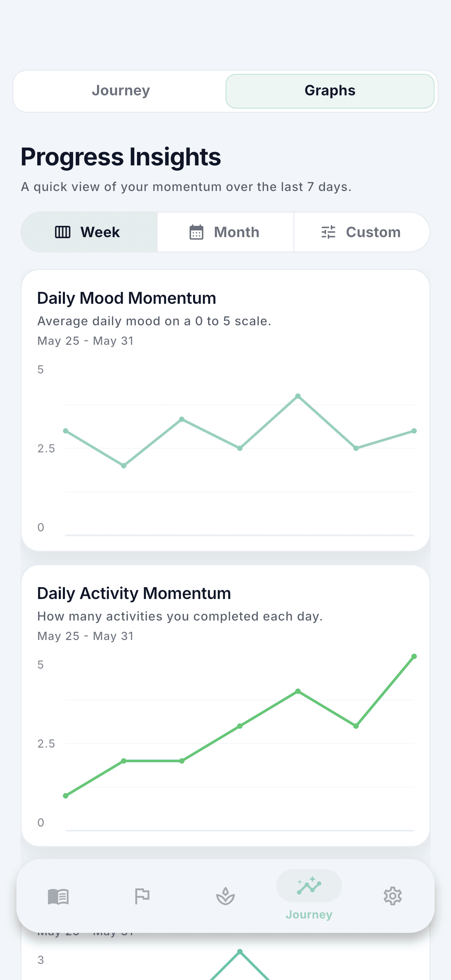Screen dimensions: 451x980
Task: Click the sliders icon beside Custom
Action: click(x=328, y=232)
